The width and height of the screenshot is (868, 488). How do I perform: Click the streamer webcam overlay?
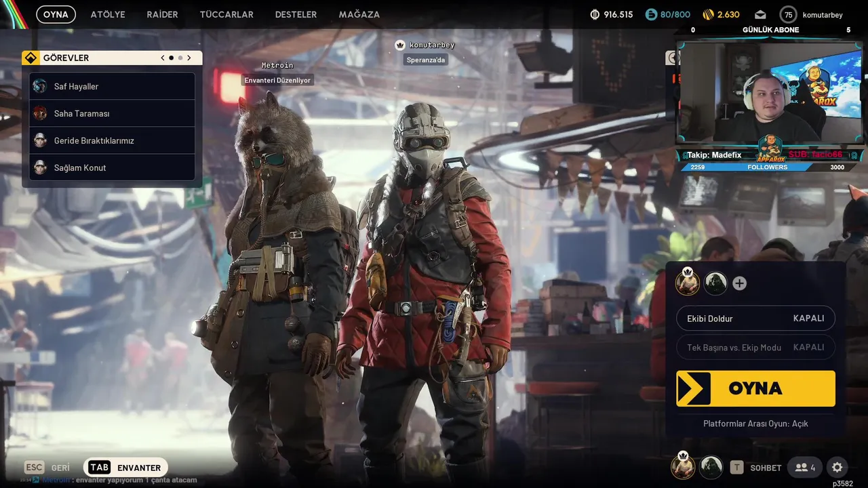coord(770,93)
